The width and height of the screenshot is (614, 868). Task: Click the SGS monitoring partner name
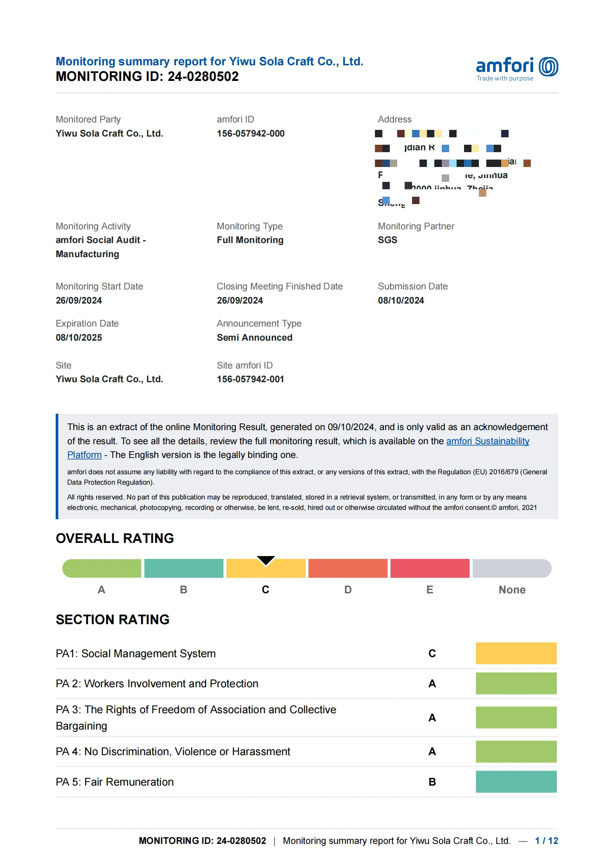(x=388, y=240)
